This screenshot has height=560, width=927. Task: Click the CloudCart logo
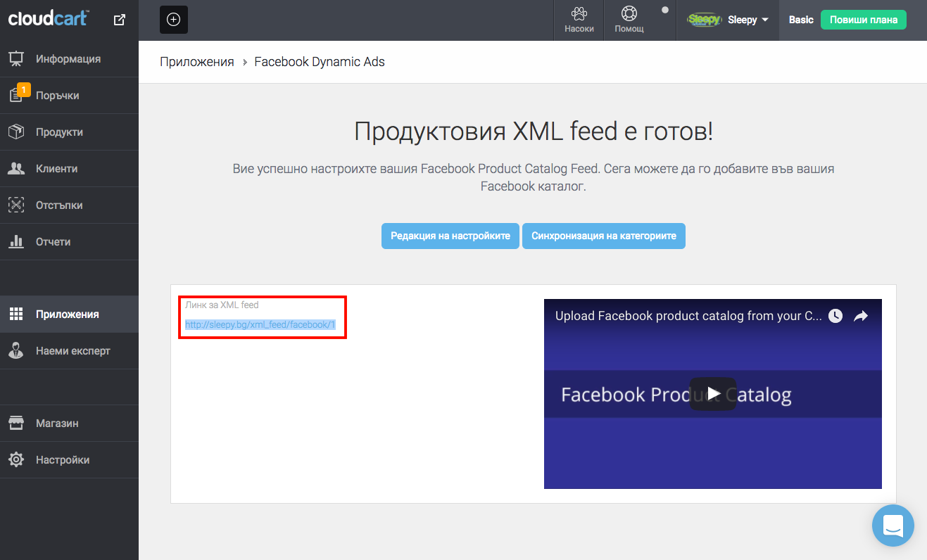click(x=49, y=19)
